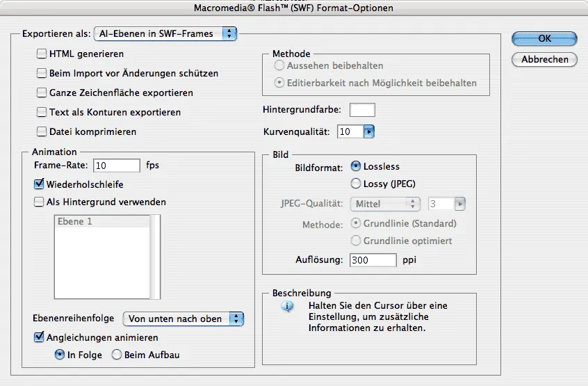The width and height of the screenshot is (588, 386).
Task: Click the Frame-Rate input field
Action: (117, 166)
